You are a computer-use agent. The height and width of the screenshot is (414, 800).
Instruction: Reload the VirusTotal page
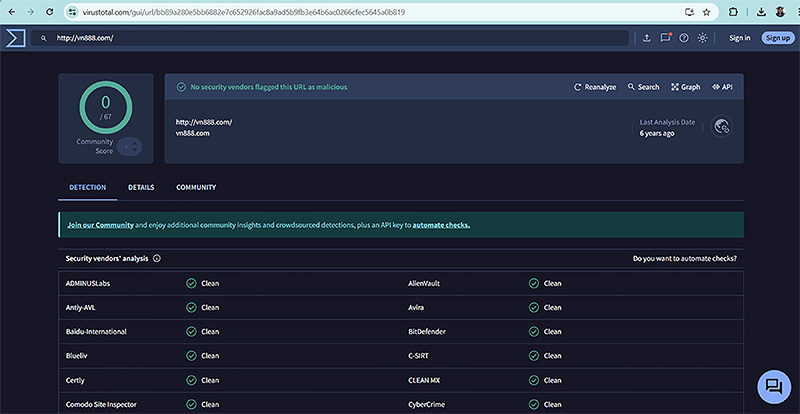click(x=49, y=12)
